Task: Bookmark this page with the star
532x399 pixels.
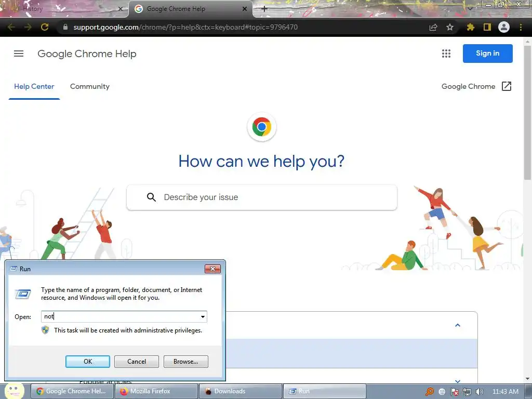Action: click(450, 27)
